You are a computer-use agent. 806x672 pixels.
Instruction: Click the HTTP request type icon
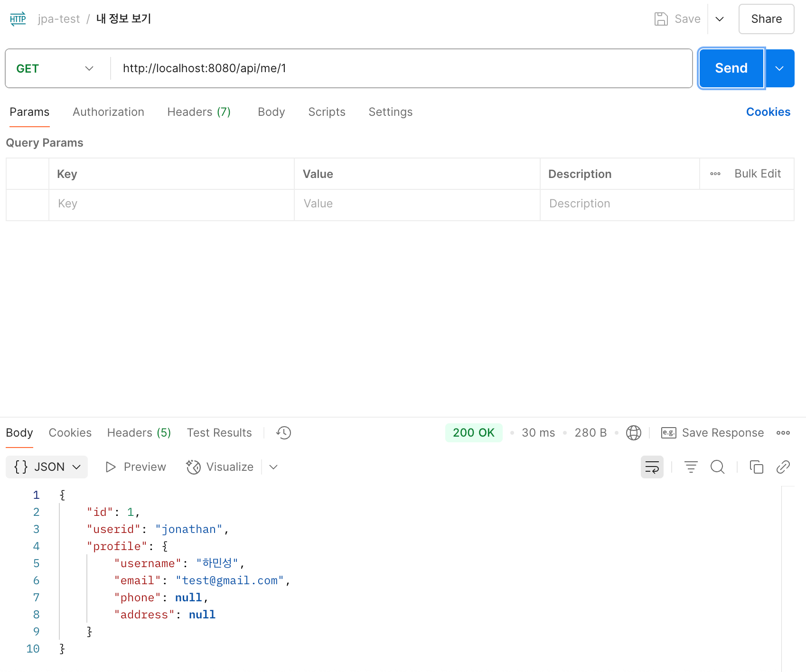pyautogui.click(x=18, y=19)
